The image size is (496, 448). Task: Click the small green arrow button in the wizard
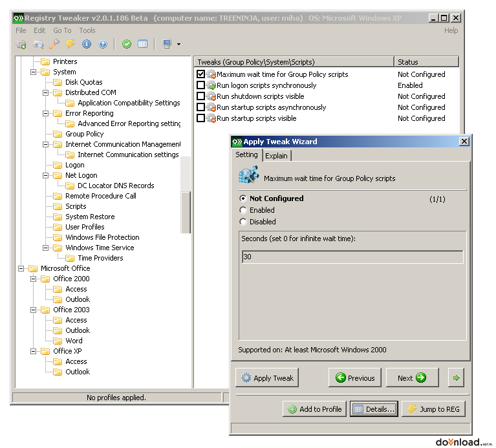[456, 378]
